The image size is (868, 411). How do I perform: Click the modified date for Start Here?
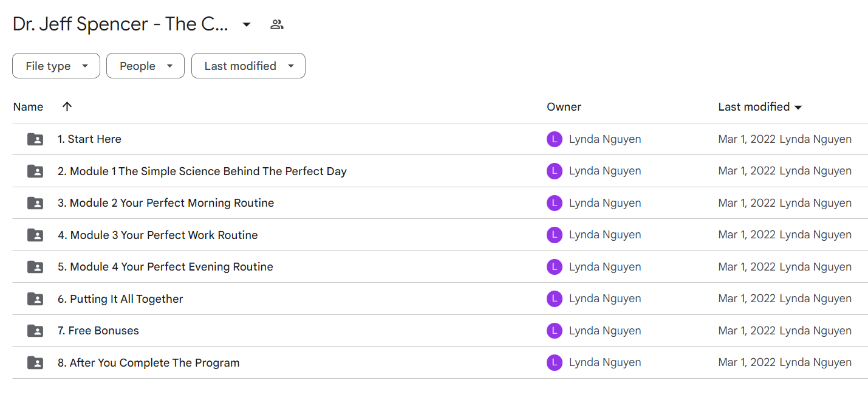point(747,139)
